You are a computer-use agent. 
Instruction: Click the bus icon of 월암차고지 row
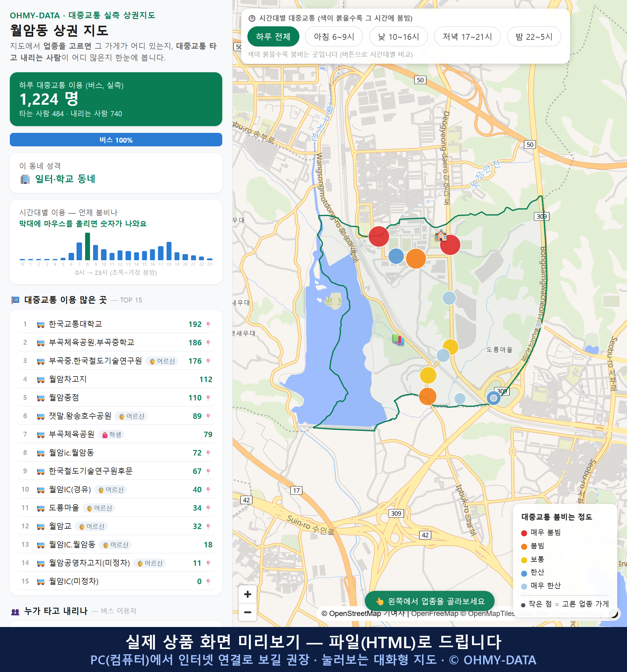click(40, 380)
